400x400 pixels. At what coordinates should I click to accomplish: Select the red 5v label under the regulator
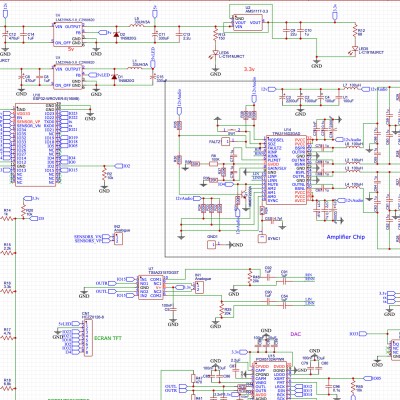[x=71, y=49]
